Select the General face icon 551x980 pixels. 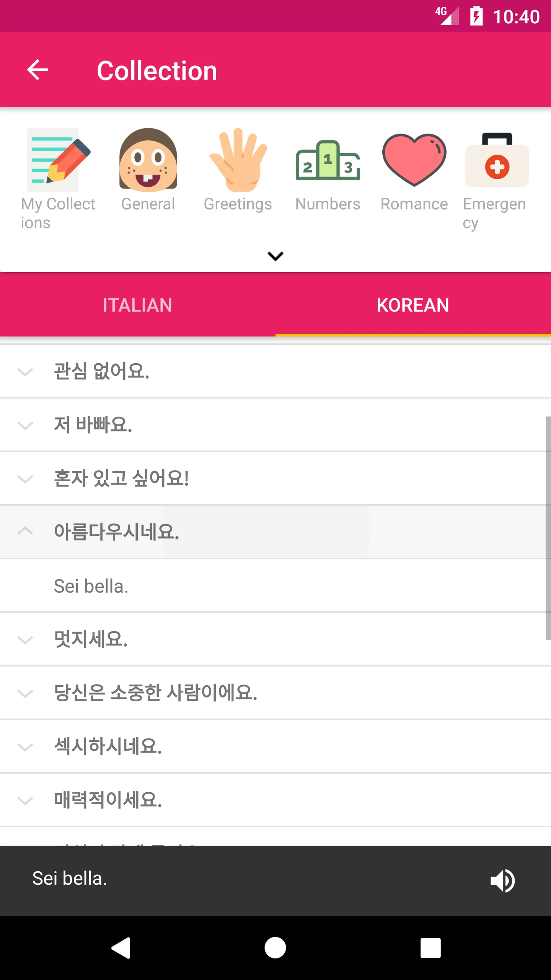pos(148,160)
